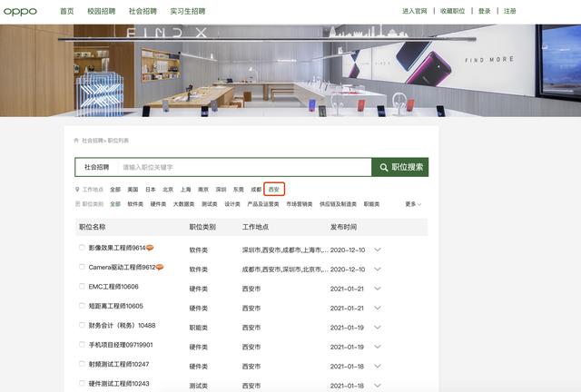Filter job category by 测试类
The image size is (581, 392).
tap(210, 204)
